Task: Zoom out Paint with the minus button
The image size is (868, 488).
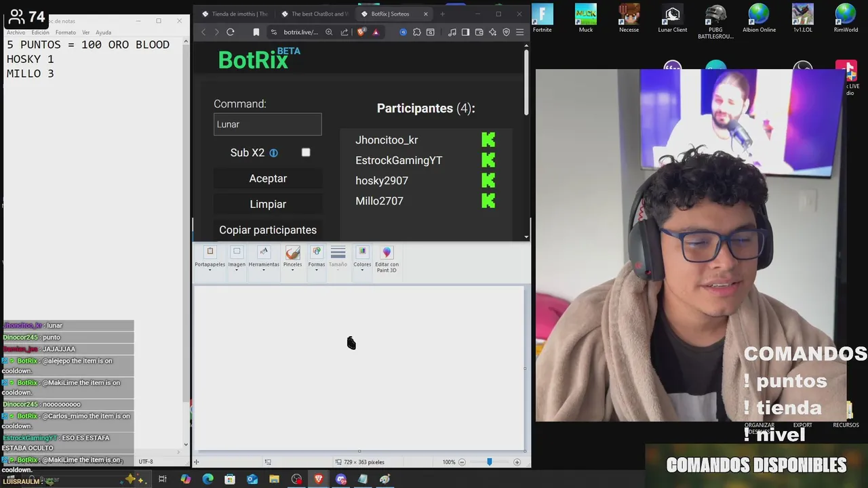Action: [x=462, y=462]
